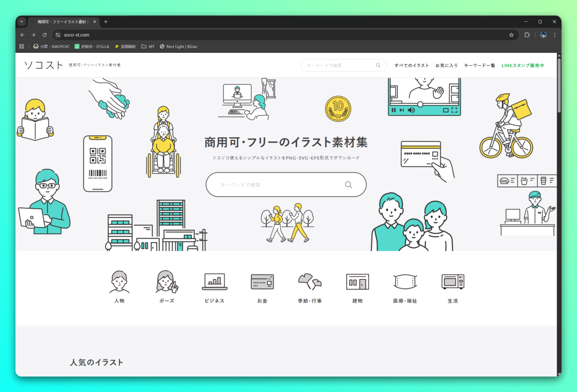Open a new browser tab
Screen dimensions: 577x392
(x=106, y=22)
